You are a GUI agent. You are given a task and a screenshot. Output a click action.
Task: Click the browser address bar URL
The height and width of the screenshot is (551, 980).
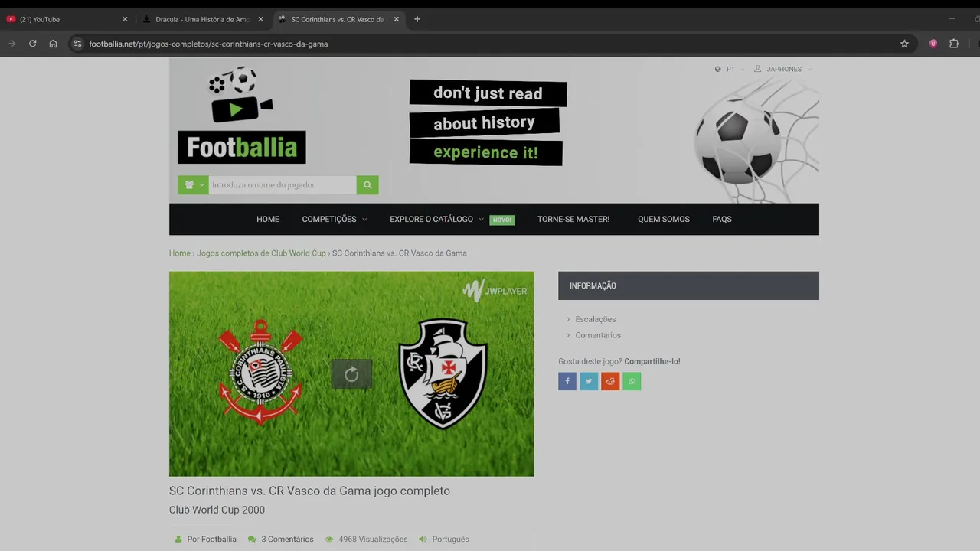tap(208, 44)
